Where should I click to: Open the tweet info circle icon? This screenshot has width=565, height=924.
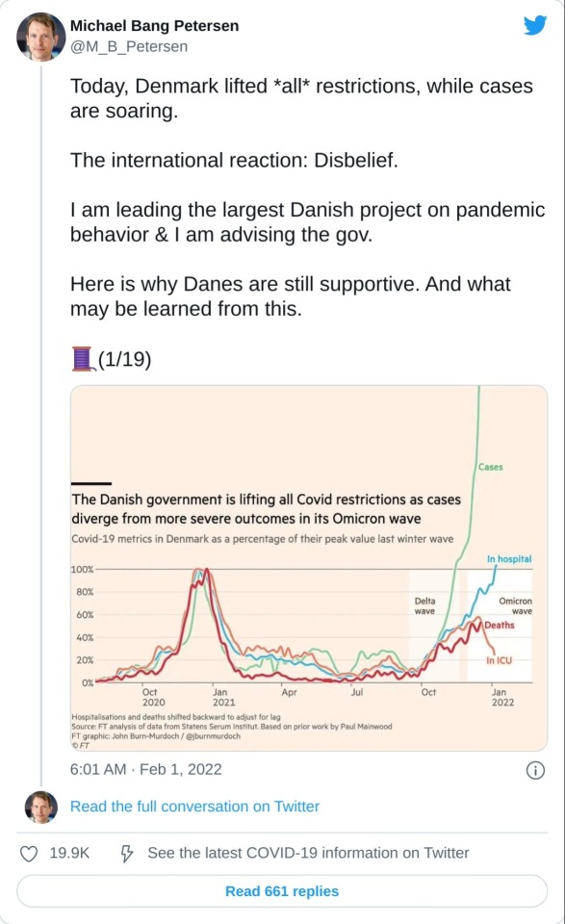[535, 770]
